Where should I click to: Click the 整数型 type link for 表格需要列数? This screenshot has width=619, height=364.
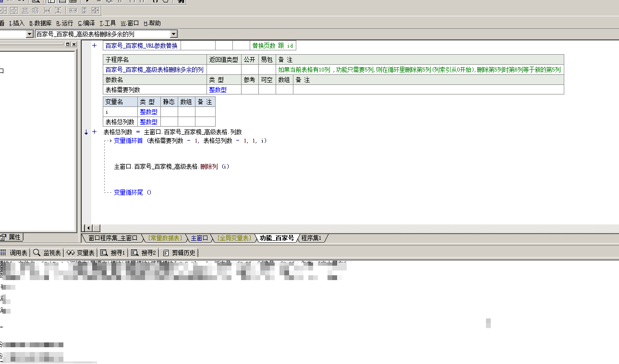click(x=218, y=90)
